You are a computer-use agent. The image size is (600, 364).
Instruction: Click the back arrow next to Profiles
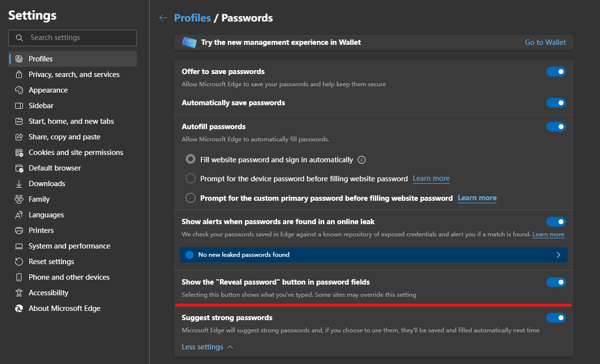[163, 18]
